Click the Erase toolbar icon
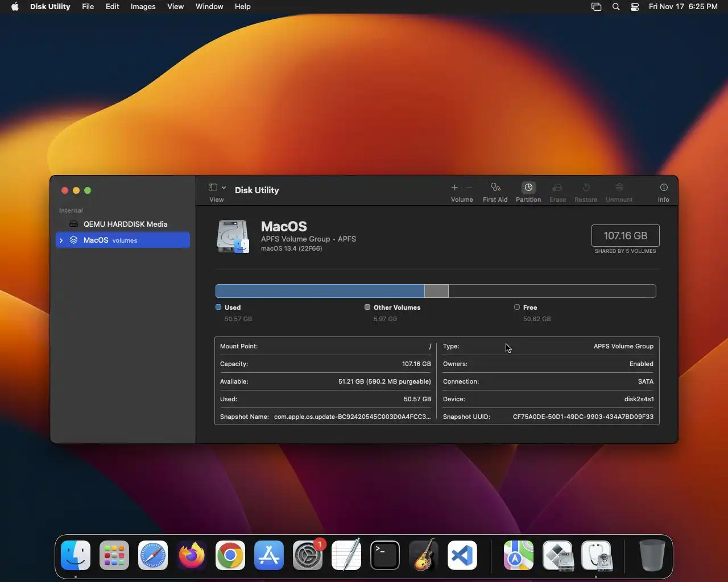Viewport: 728px width, 582px height. (557, 187)
